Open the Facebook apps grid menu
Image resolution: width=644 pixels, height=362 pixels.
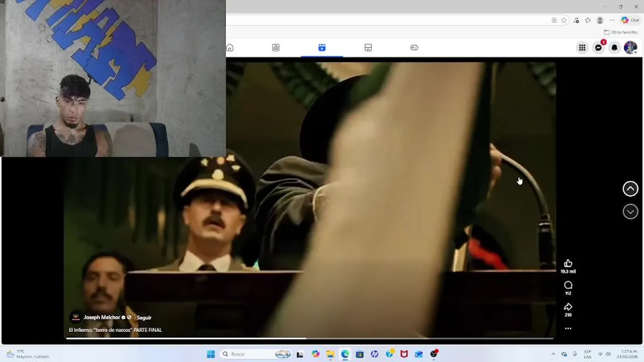582,48
